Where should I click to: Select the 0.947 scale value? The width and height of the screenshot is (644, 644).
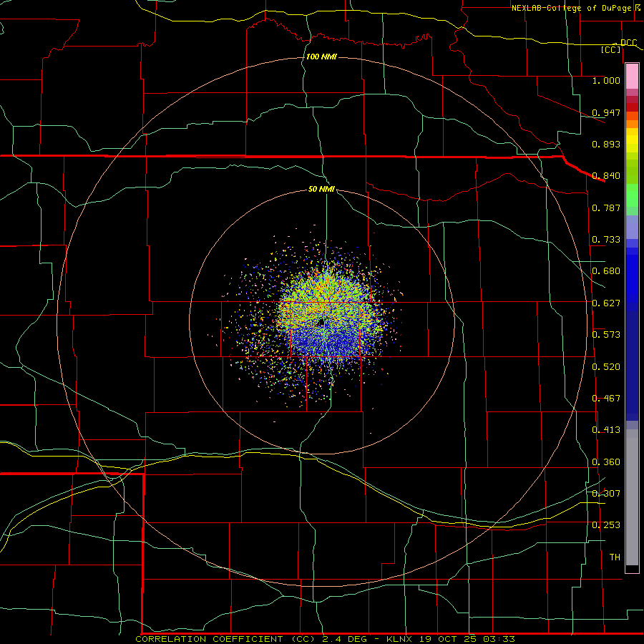coord(606,112)
